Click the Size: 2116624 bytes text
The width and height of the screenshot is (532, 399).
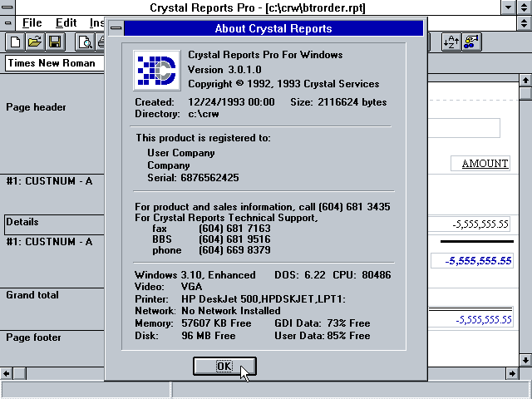[x=338, y=102]
